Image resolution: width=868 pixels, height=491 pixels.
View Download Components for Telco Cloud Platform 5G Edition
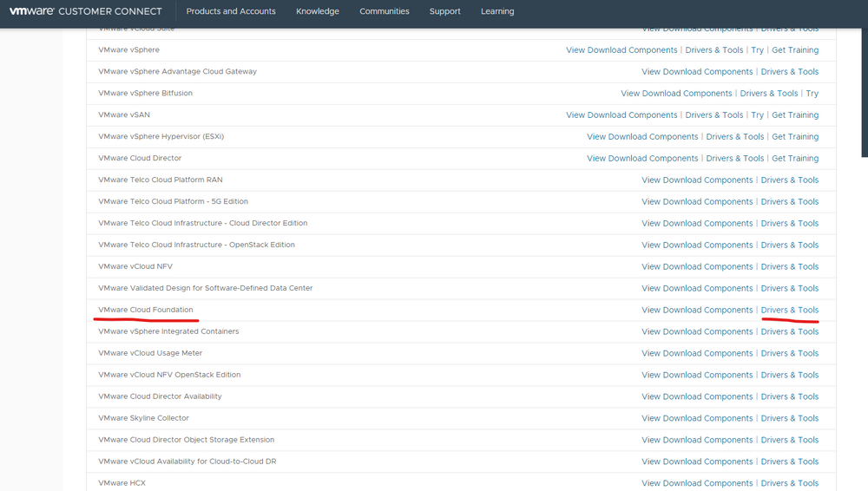pyautogui.click(x=697, y=201)
